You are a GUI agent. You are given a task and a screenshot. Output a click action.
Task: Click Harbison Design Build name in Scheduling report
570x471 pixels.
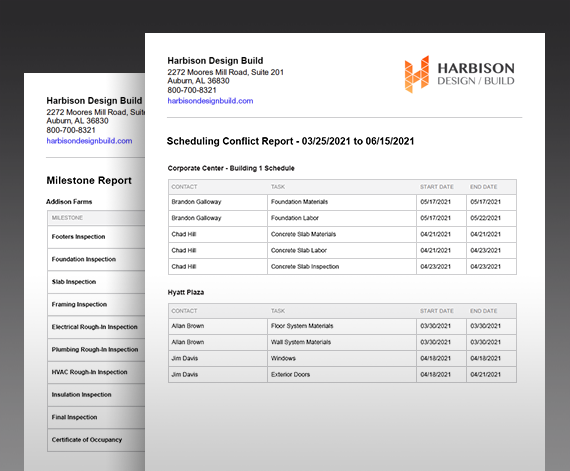215,61
